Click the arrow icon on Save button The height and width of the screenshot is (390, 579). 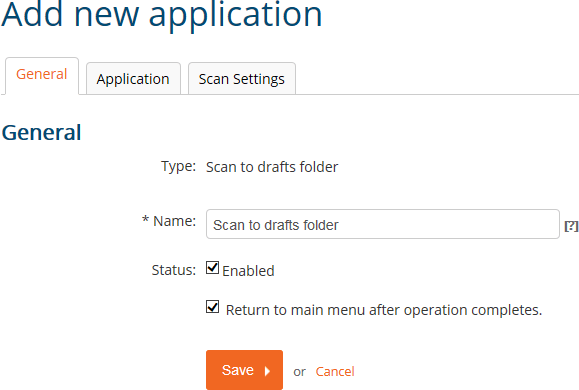click(267, 371)
